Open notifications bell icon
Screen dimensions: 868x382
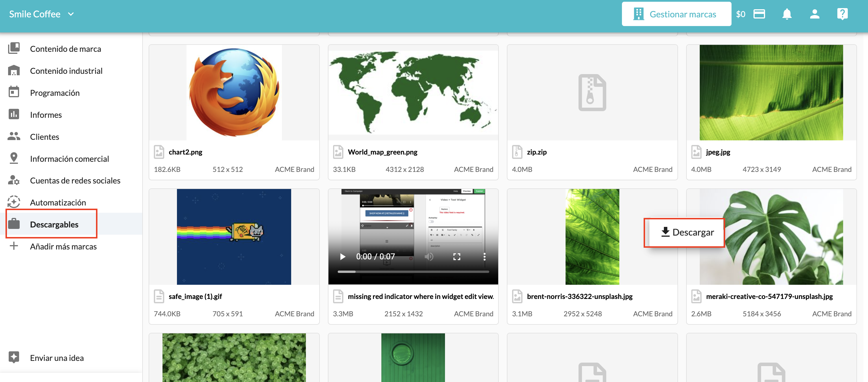click(x=787, y=14)
